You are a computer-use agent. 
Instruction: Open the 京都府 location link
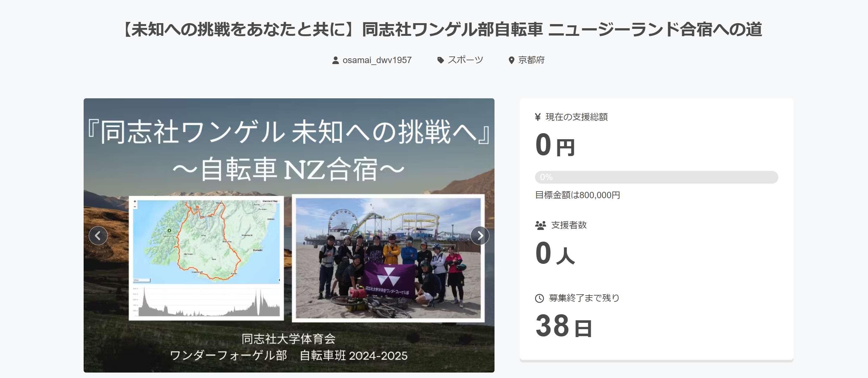[x=531, y=60]
